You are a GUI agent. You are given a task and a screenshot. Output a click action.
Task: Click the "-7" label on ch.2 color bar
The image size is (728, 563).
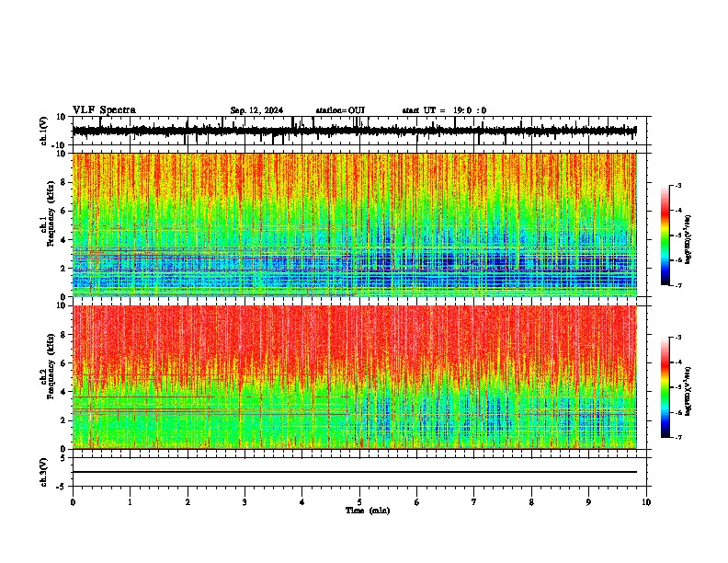point(677,437)
